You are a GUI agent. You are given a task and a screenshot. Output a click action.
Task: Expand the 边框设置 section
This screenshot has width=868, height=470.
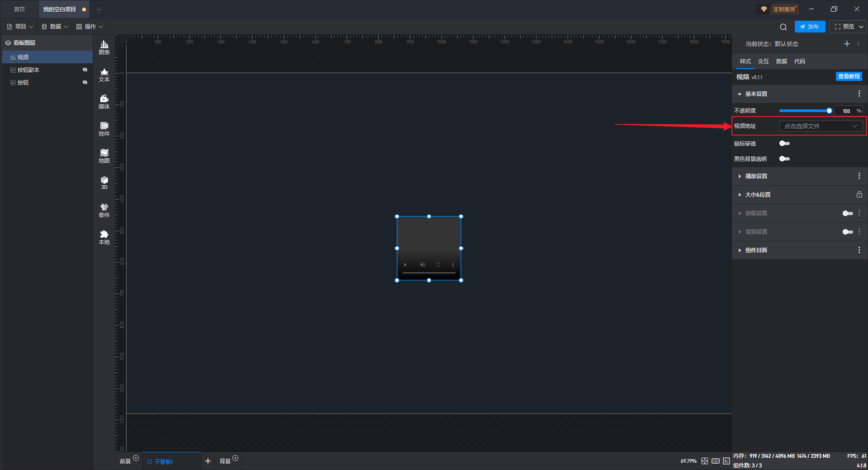click(x=740, y=213)
